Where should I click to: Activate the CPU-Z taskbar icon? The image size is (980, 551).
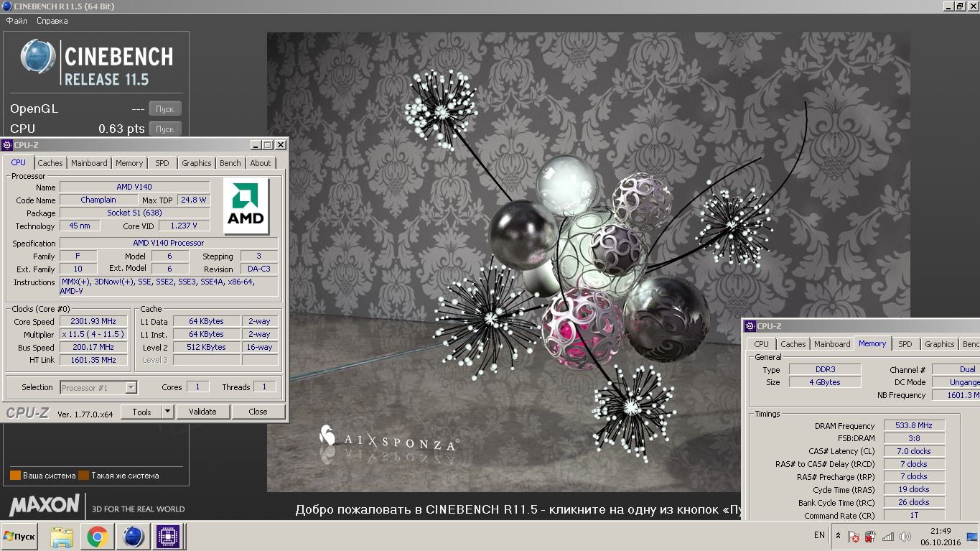[169, 537]
